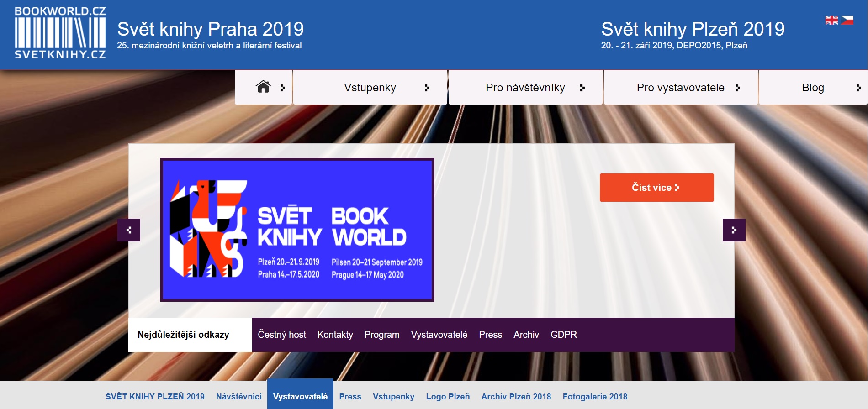Expand the Vstupenky menu arrow
Image resolution: width=868 pixels, height=409 pixels.
point(427,88)
